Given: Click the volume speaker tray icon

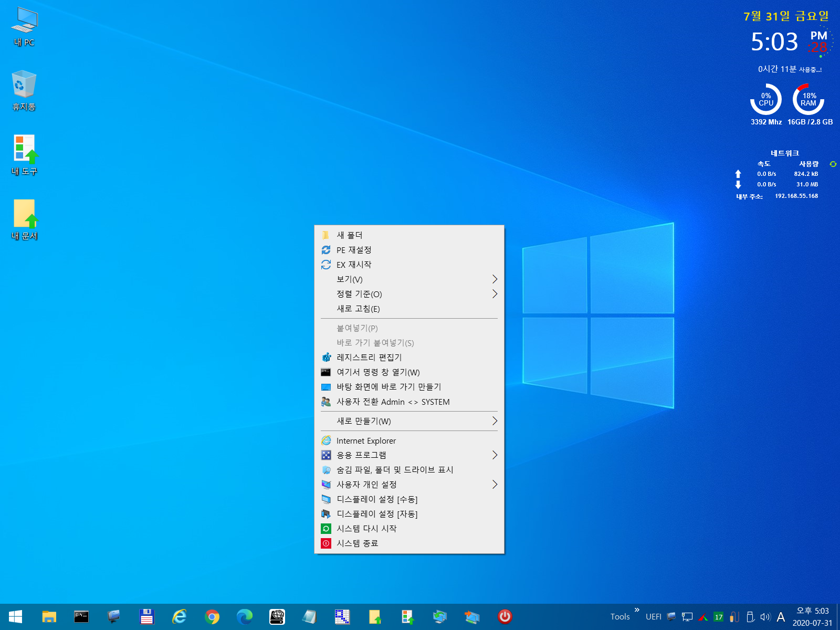Looking at the screenshot, I should click(765, 617).
